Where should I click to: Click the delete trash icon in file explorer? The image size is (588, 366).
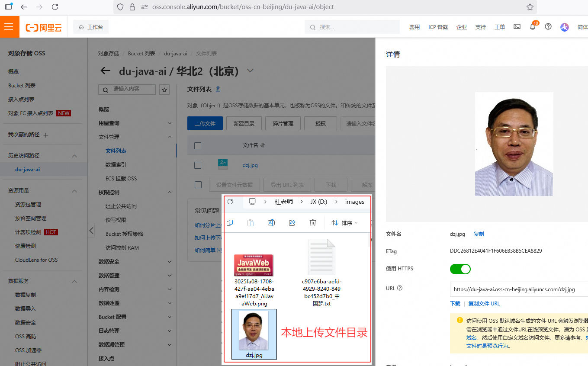tap(313, 223)
